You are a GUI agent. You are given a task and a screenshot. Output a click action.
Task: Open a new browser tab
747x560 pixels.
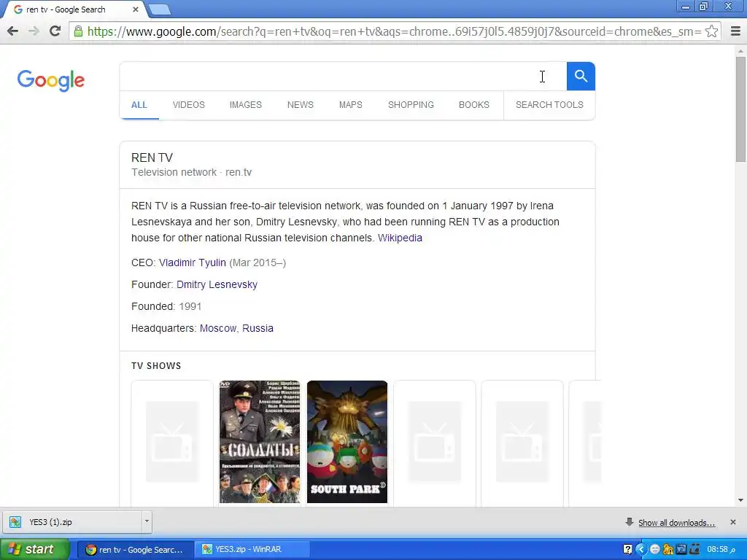click(160, 9)
